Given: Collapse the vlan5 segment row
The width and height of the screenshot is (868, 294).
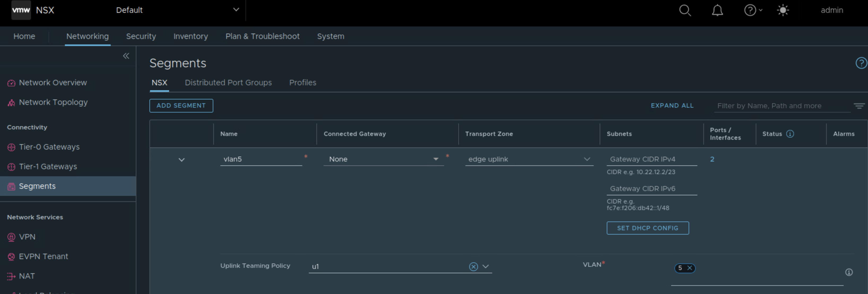Looking at the screenshot, I should click(x=182, y=159).
